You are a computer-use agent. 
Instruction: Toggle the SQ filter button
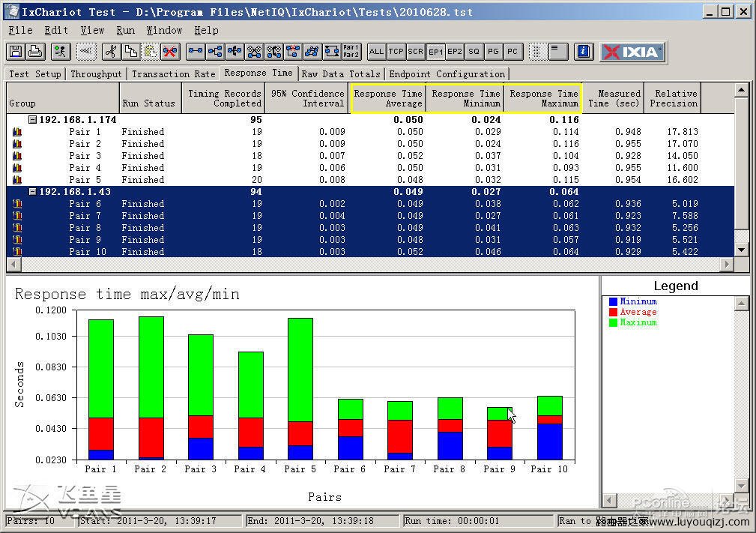pos(474,52)
